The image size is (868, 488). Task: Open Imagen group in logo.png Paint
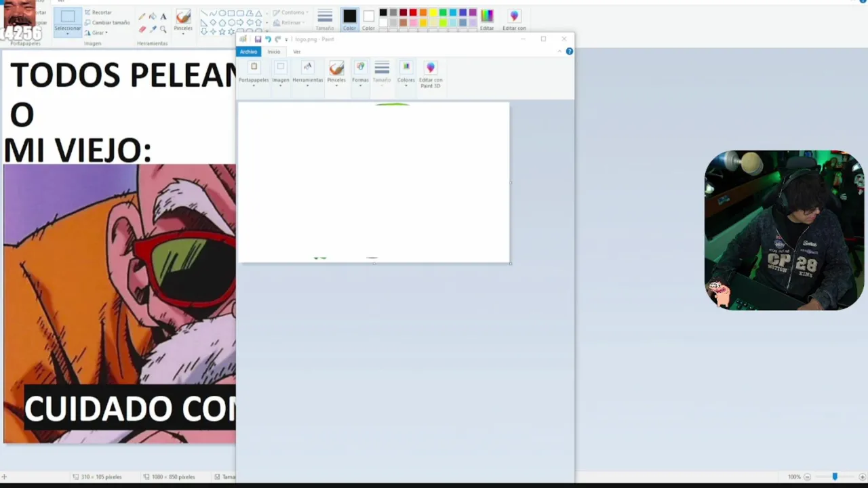281,74
